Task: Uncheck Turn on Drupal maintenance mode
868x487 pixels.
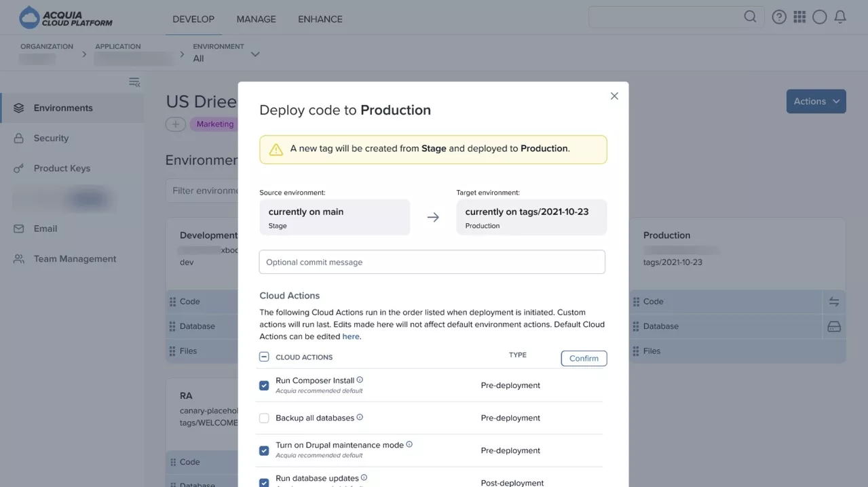Action: coord(264,450)
